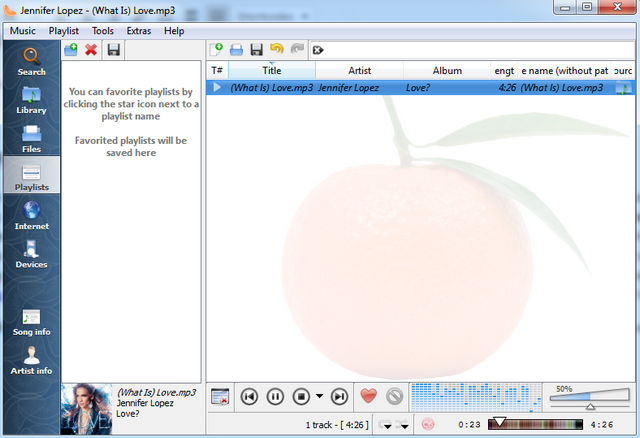Open the Search sidebar tab

(31, 61)
